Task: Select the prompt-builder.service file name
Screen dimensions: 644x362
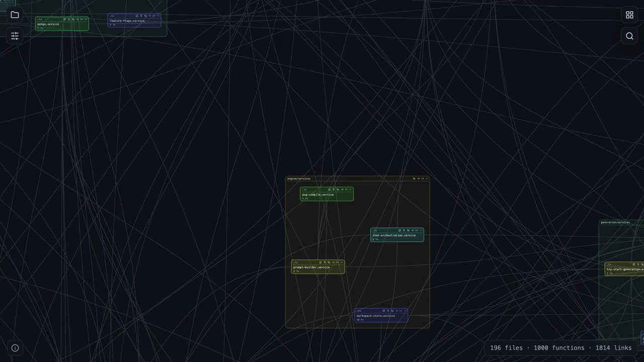Action: pos(311,267)
